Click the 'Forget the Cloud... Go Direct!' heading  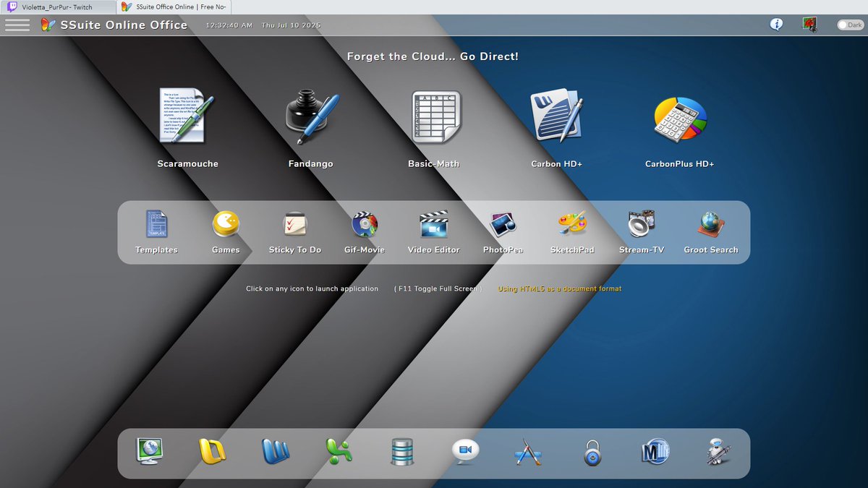tap(433, 56)
